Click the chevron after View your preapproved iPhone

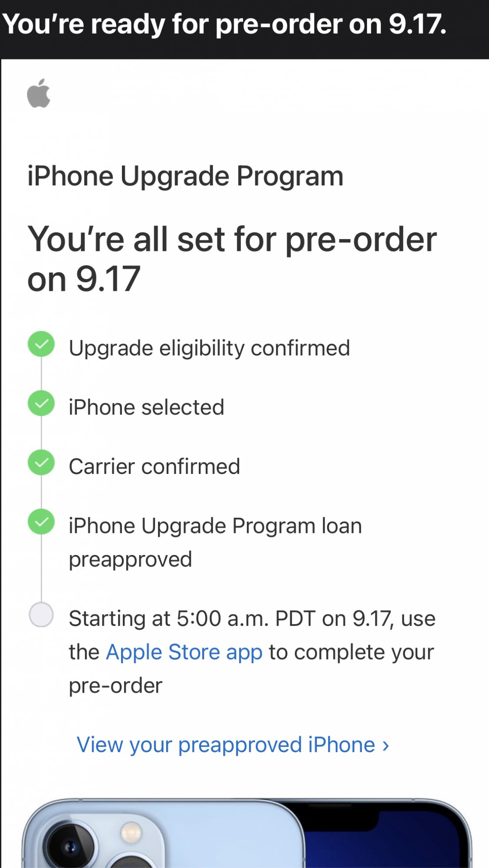pyautogui.click(x=385, y=746)
